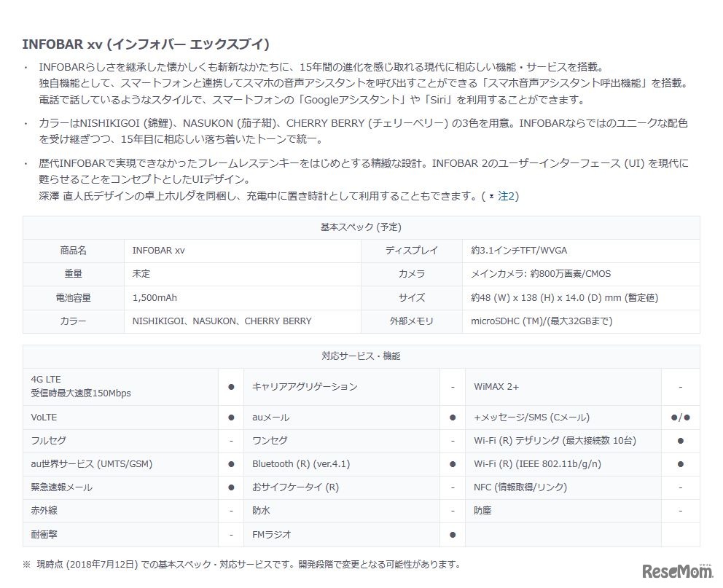Click the ディスプレイ label cell
This screenshot has height=588, width=723.
pyautogui.click(x=412, y=251)
